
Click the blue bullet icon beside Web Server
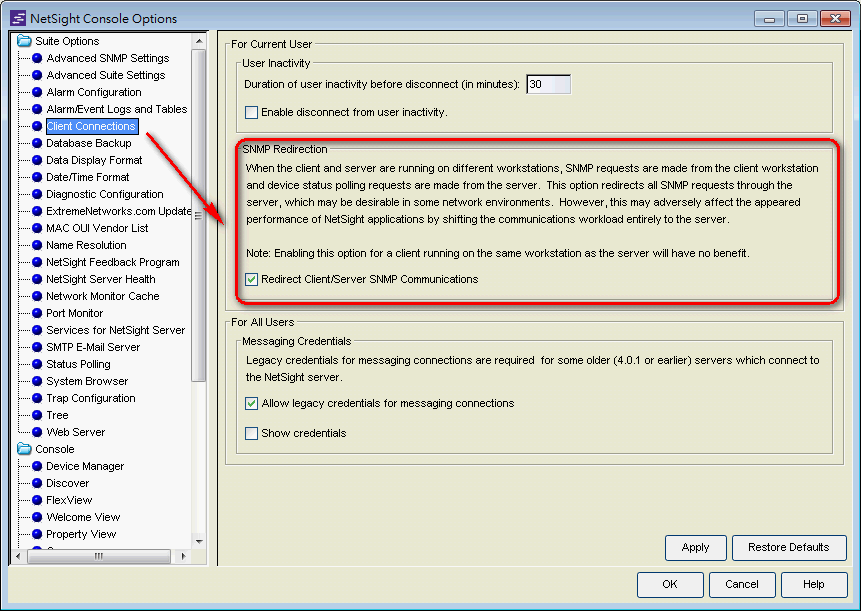[x=37, y=432]
